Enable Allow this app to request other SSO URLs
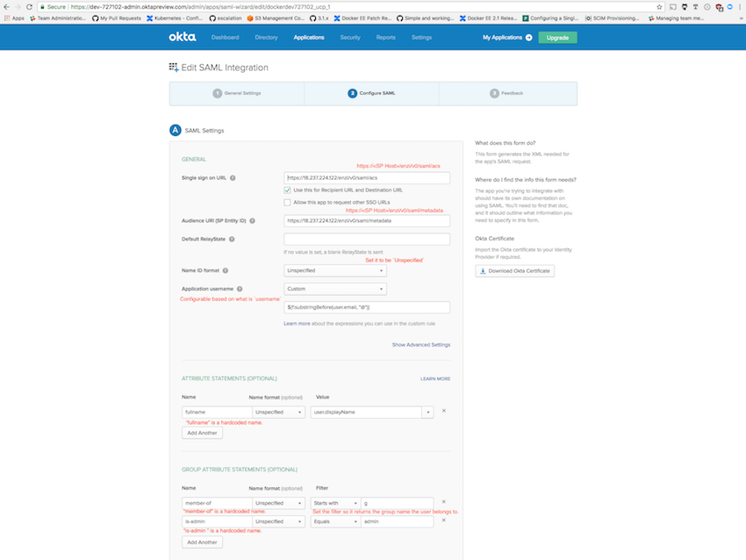 pyautogui.click(x=286, y=202)
